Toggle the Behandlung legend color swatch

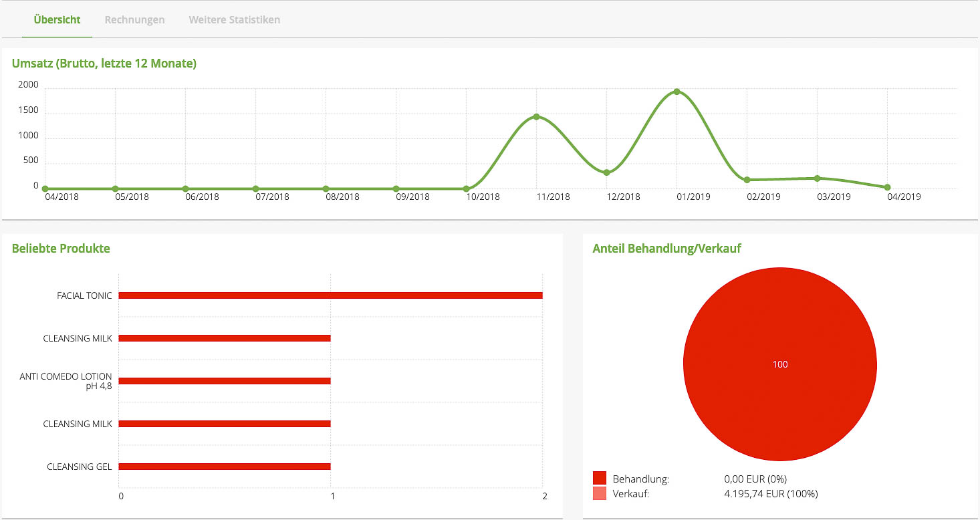point(600,479)
